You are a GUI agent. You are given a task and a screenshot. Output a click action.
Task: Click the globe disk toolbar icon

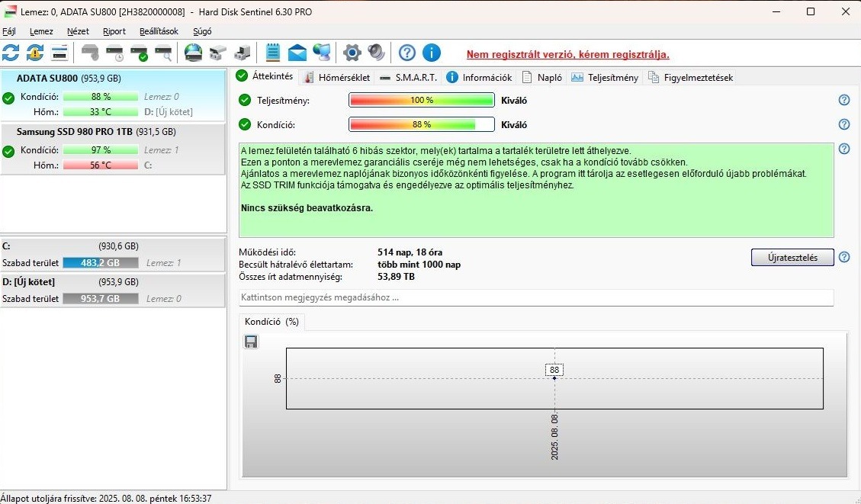[x=193, y=53]
